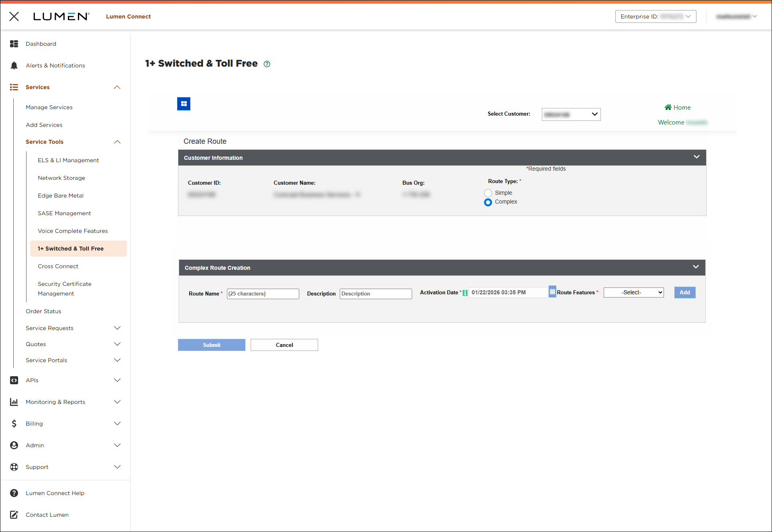Open SASE Management tool
The image size is (772, 532).
pyautogui.click(x=64, y=213)
